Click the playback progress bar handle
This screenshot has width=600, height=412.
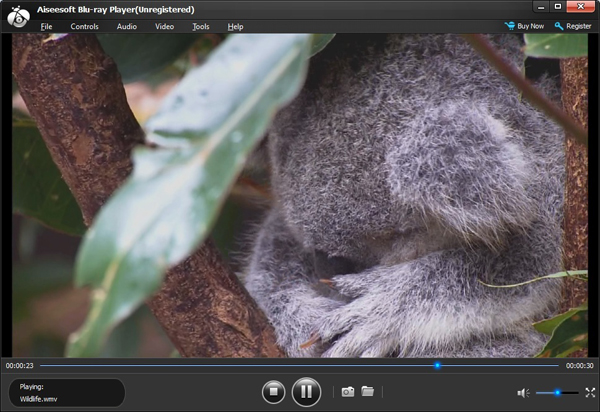tap(437, 366)
